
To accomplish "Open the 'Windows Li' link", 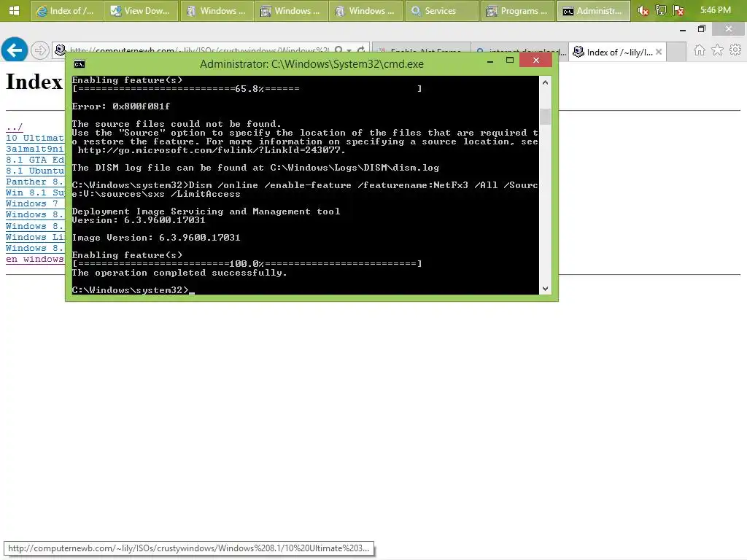I will point(35,237).
